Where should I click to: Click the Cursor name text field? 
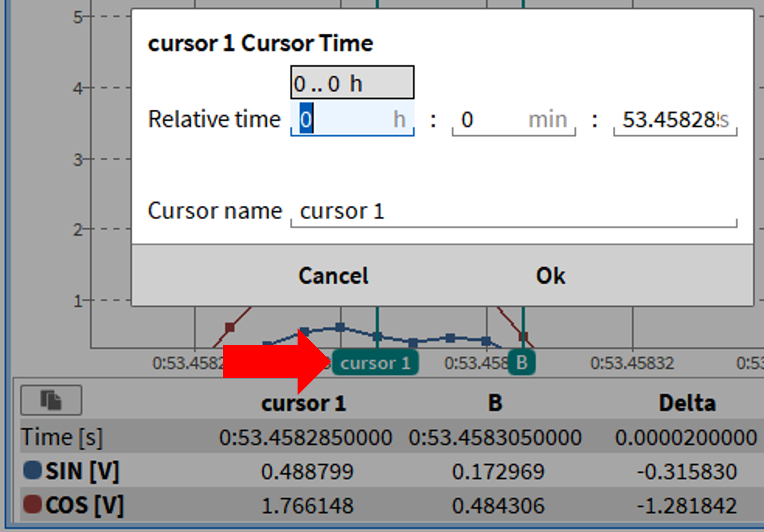pos(514,212)
